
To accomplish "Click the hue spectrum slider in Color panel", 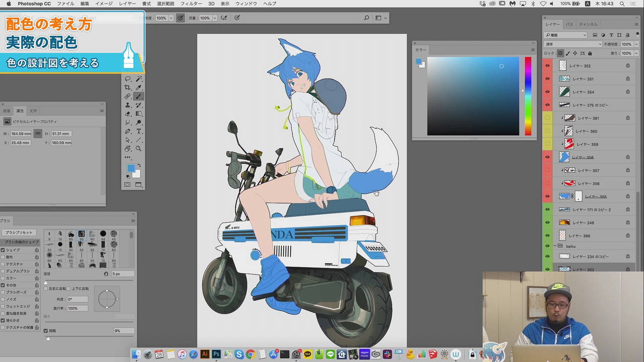I will (x=528, y=96).
